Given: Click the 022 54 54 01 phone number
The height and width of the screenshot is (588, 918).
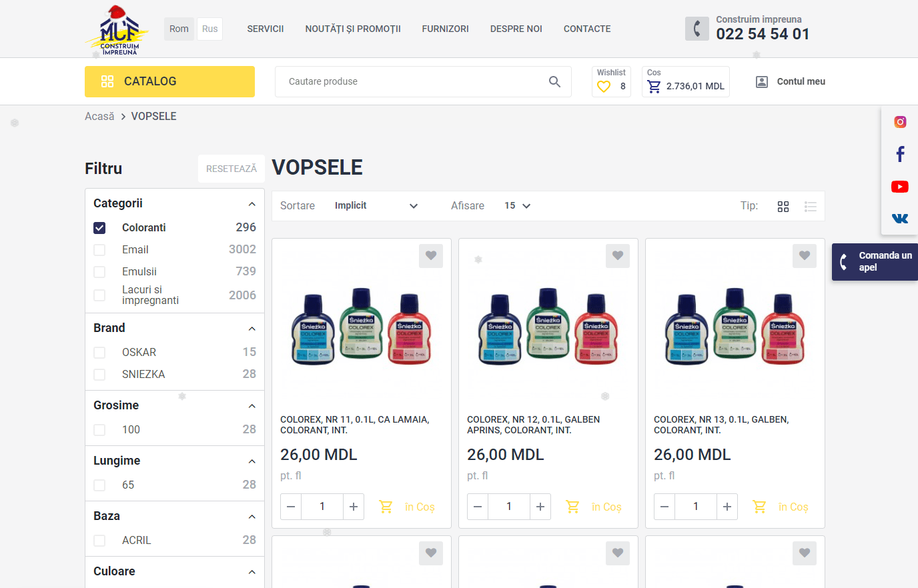Looking at the screenshot, I should click(x=763, y=34).
